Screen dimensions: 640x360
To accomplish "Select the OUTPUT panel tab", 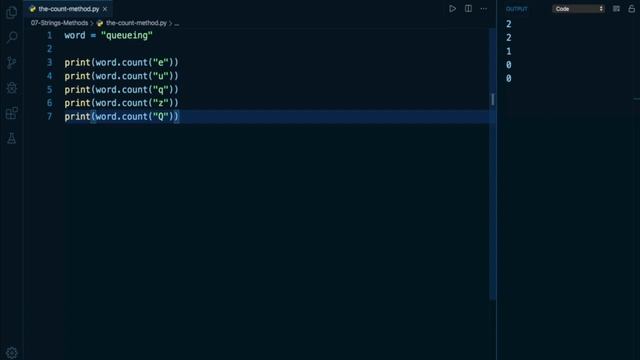I will pyautogui.click(x=517, y=9).
